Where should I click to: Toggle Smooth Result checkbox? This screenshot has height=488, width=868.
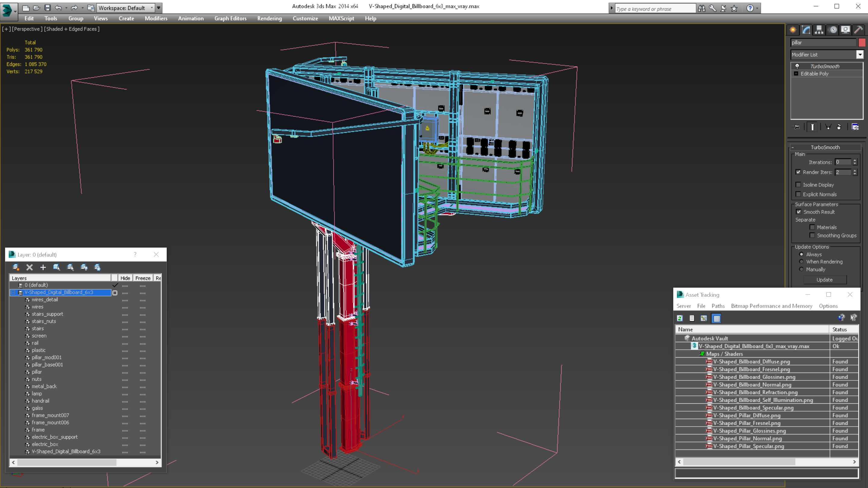coord(799,212)
